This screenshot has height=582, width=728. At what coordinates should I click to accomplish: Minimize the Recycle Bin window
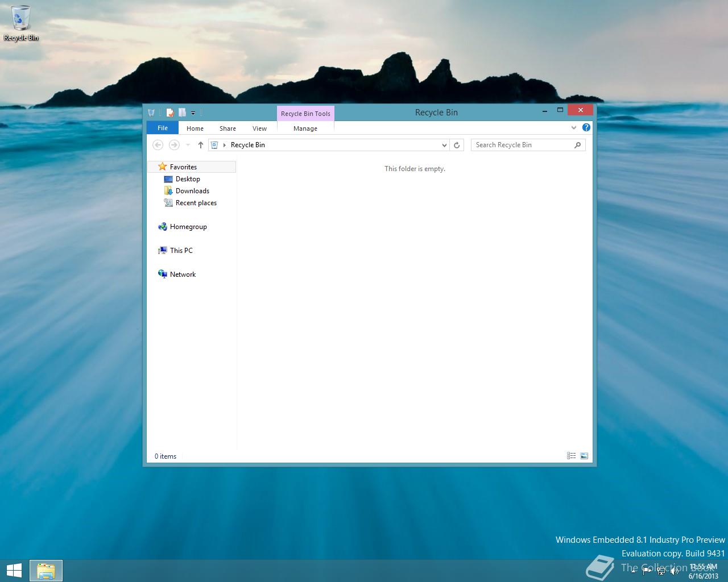click(545, 111)
